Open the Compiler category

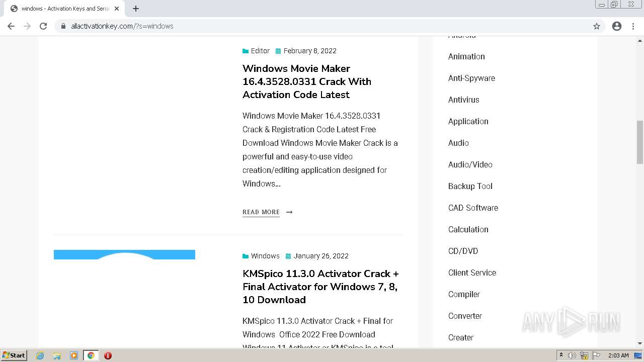pyautogui.click(x=464, y=294)
